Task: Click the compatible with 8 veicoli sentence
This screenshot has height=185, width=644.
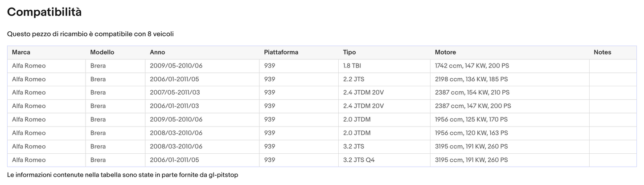Action: click(x=90, y=34)
